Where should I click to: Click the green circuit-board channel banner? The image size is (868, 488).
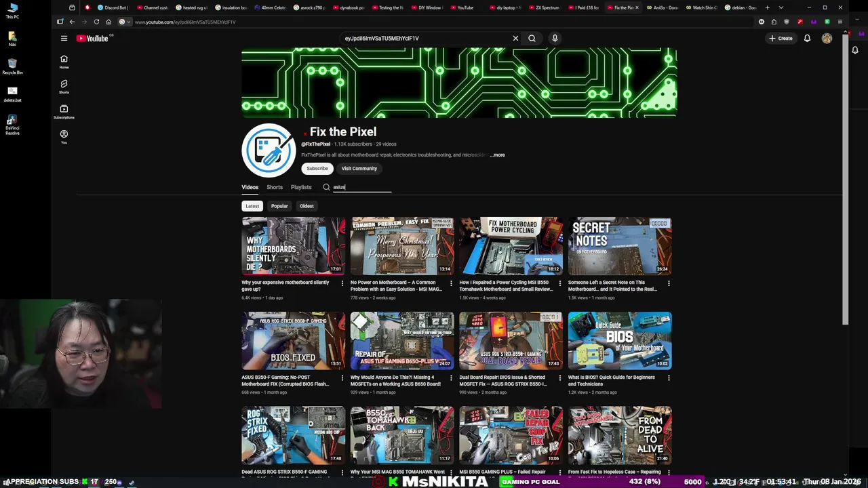(459, 83)
